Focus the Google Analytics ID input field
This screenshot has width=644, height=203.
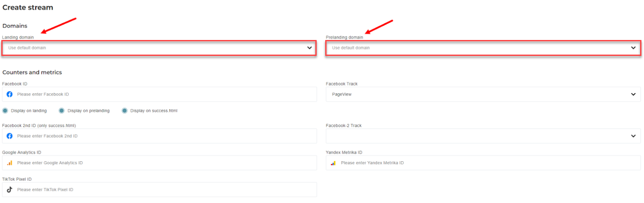[x=159, y=163]
